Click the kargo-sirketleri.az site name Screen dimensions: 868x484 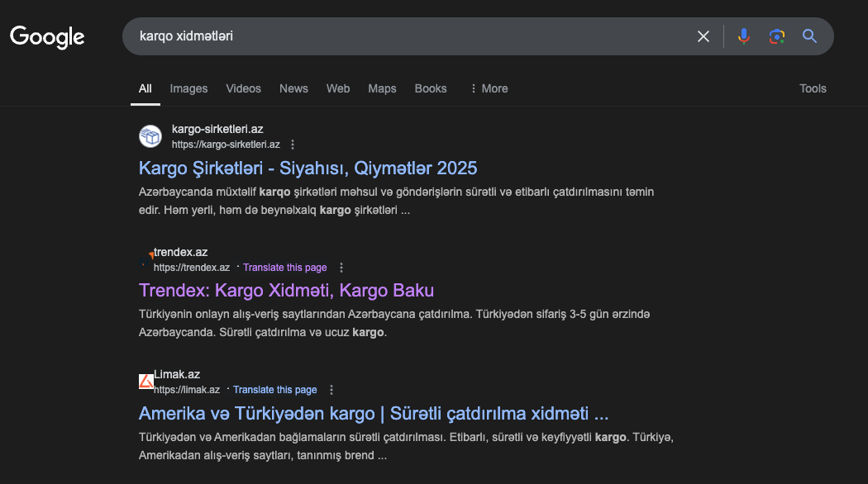coord(217,129)
